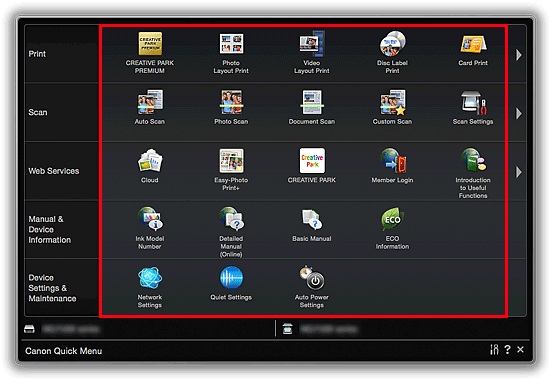The image size is (551, 380).
Task: Show more Scan functions with arrow
Action: click(519, 114)
